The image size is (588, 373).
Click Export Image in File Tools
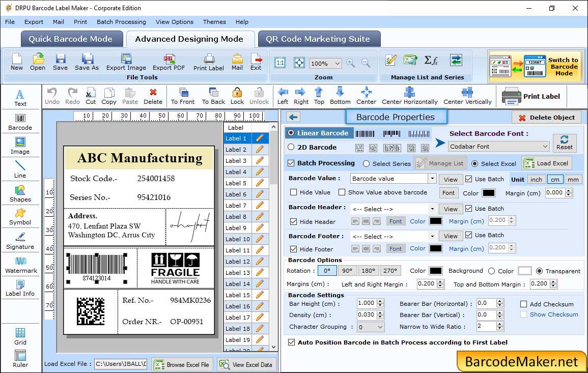pyautogui.click(x=126, y=62)
